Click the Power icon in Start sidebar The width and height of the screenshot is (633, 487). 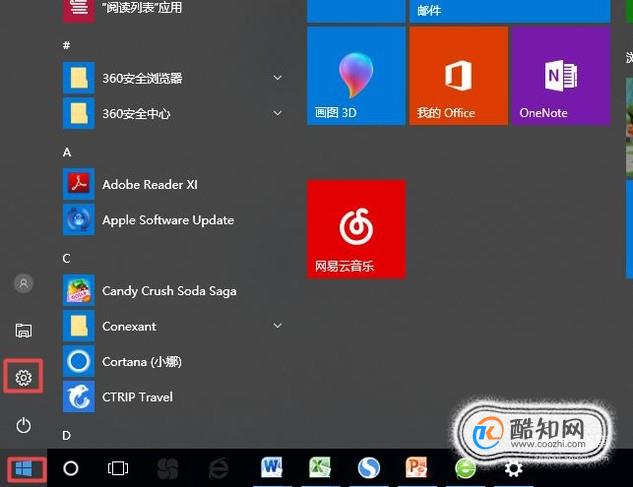[23, 425]
